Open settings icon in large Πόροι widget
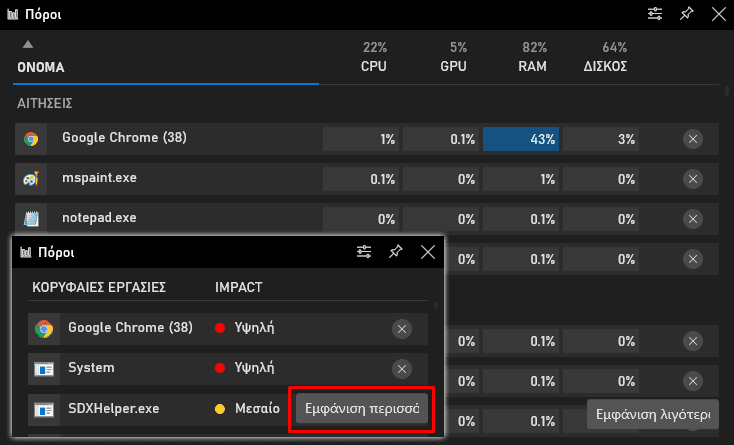The image size is (734, 445). [x=654, y=14]
